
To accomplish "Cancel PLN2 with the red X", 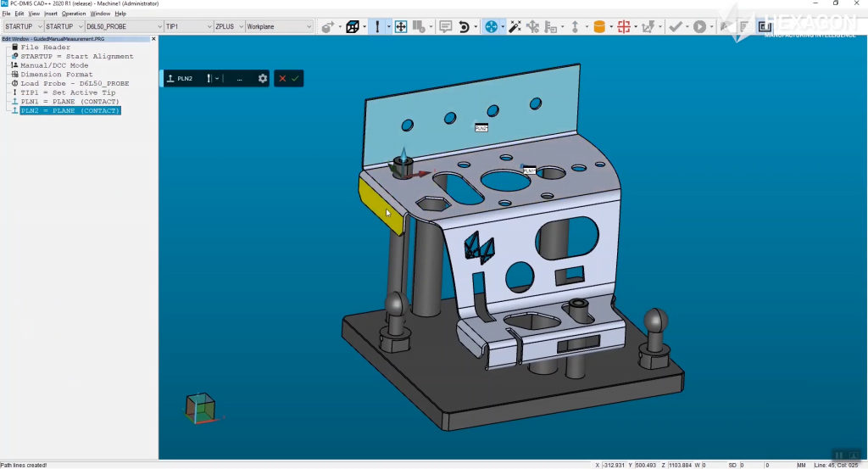I will click(282, 78).
